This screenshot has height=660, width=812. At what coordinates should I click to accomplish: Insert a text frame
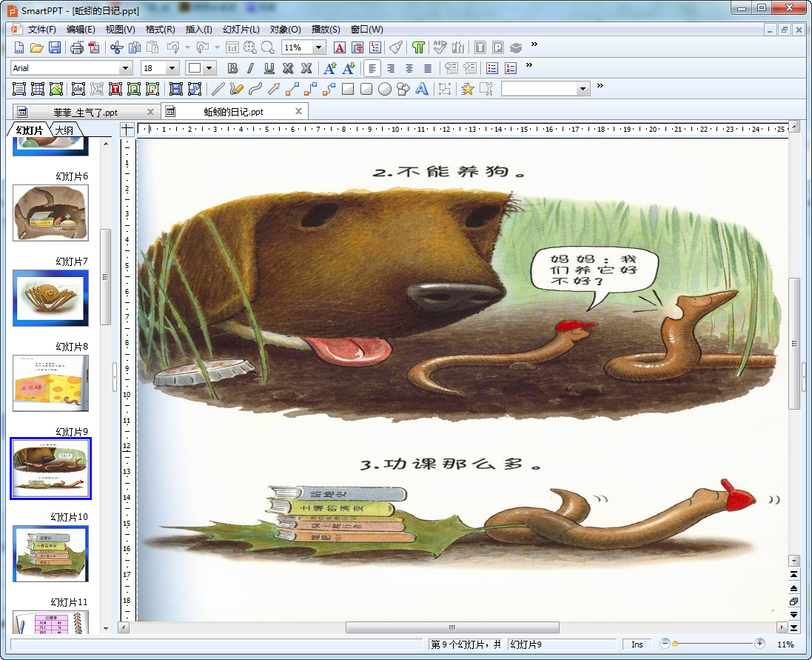tap(19, 89)
